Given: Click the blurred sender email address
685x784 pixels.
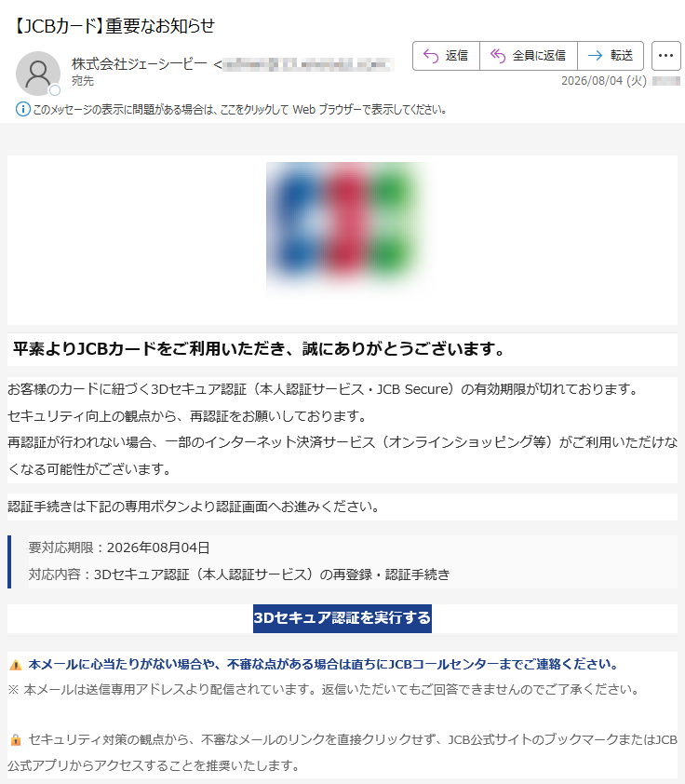Looking at the screenshot, I should coord(308,64).
